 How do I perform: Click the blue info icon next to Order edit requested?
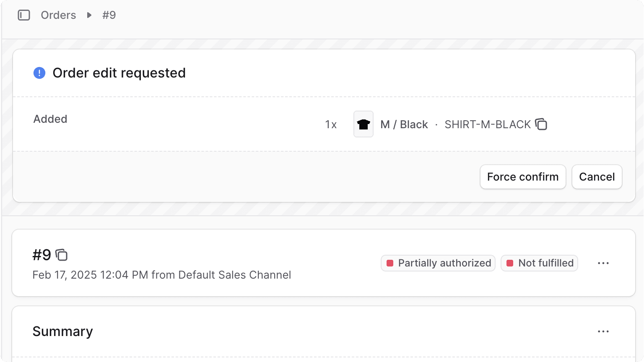39,72
